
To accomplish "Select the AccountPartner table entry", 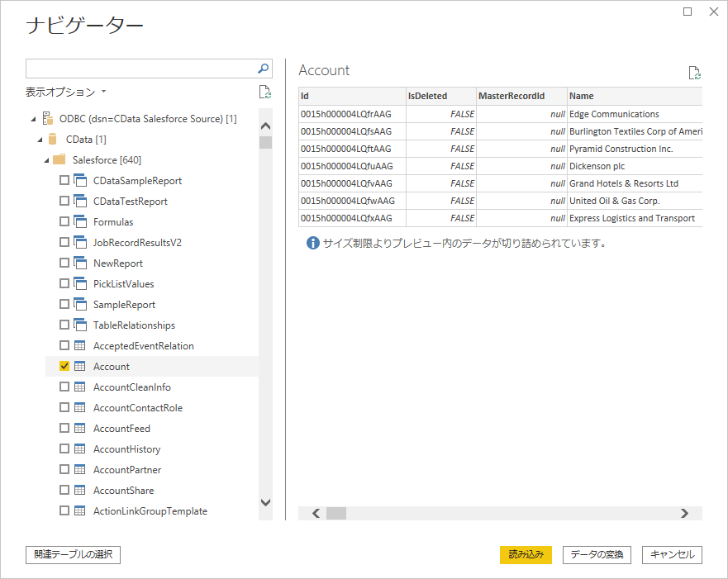I will (127, 470).
